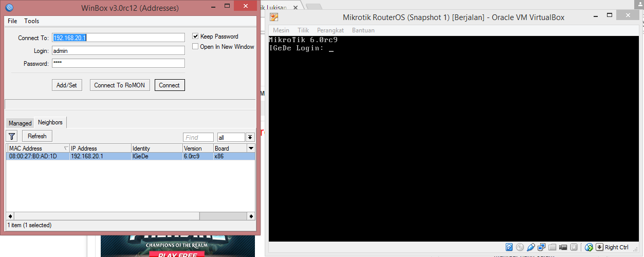
Task: Select MAC address 08:00:27:B0:AD:1D cell
Action: (x=38, y=156)
